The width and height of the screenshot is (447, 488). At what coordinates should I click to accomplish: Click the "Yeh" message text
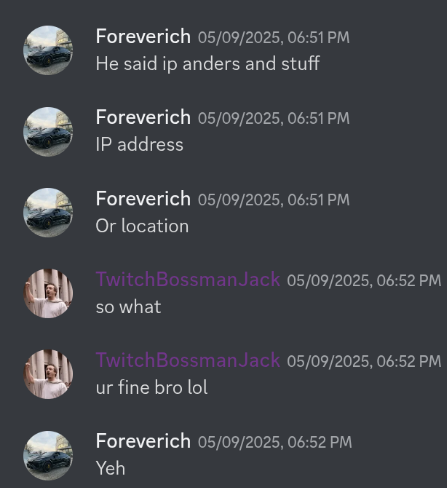click(x=110, y=468)
